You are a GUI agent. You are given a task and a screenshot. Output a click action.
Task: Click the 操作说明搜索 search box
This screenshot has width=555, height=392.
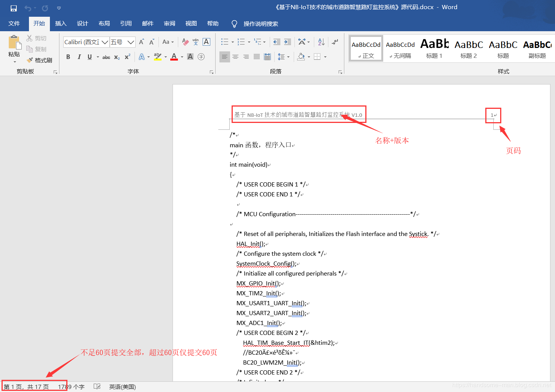click(x=261, y=24)
